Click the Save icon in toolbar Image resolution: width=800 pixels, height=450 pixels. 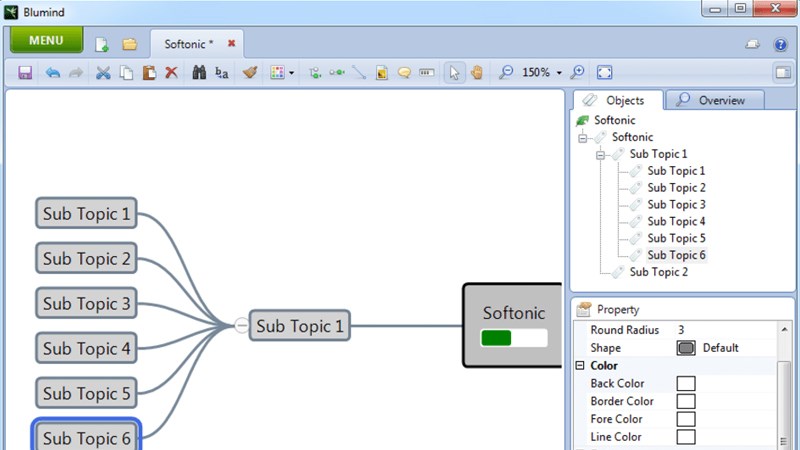click(25, 72)
